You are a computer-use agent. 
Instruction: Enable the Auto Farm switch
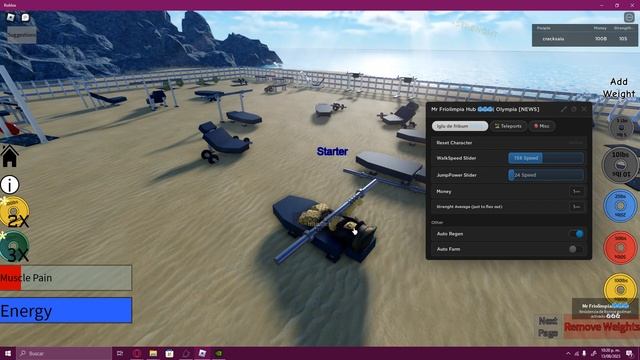coord(576,249)
